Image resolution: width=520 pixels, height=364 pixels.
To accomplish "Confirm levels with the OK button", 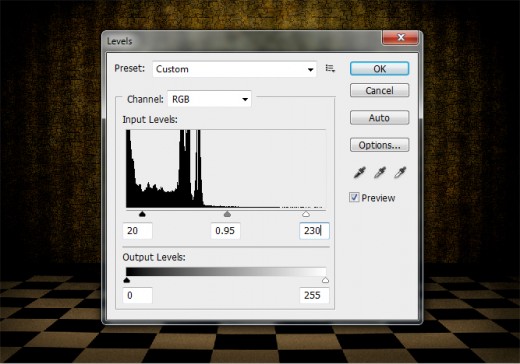I will tap(379, 69).
